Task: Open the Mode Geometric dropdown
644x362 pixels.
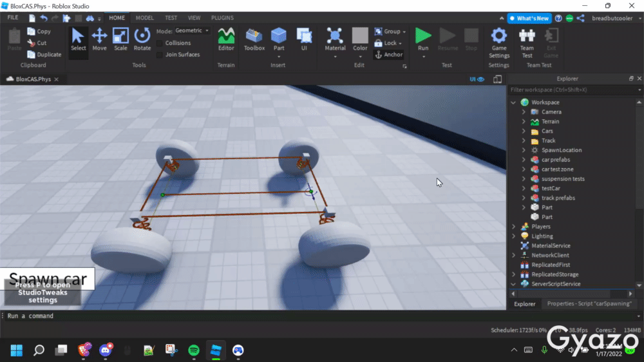Action: pos(192,31)
